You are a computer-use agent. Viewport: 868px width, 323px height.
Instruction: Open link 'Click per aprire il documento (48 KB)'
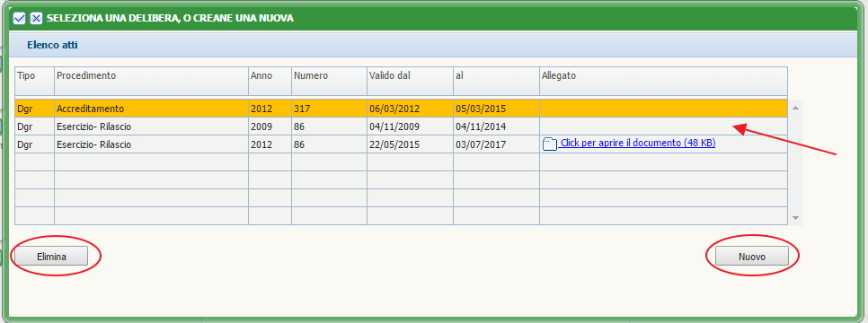coord(638,143)
